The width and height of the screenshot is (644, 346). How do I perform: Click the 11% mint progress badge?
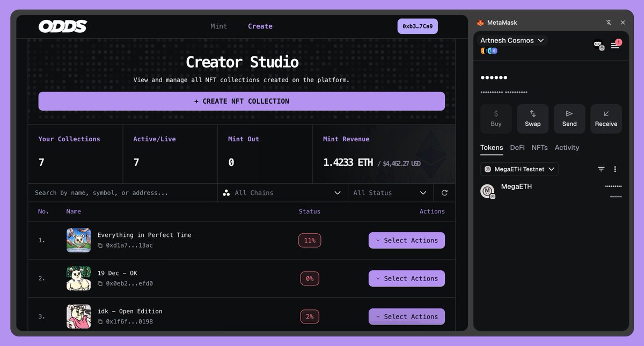[310, 240]
